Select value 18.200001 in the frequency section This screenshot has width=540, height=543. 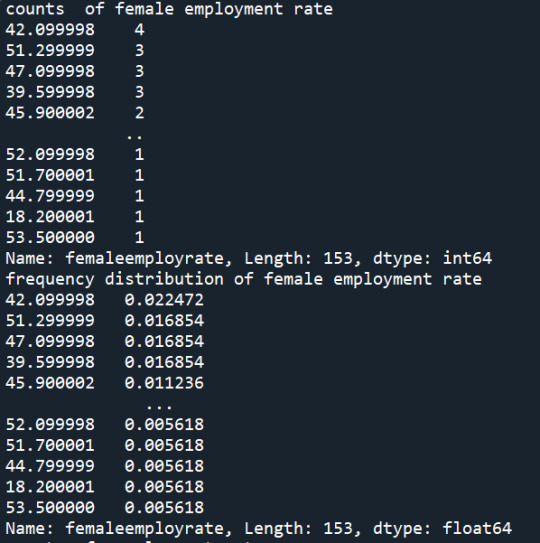tap(50, 487)
